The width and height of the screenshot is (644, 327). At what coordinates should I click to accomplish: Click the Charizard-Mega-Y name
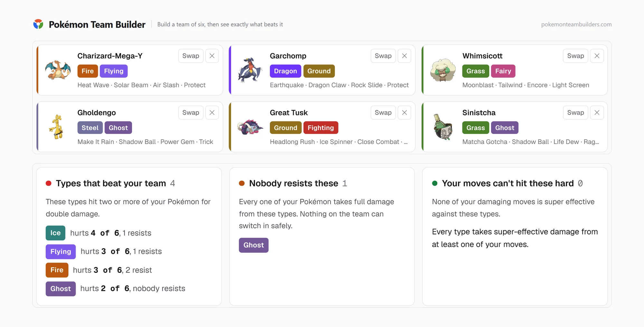110,56
